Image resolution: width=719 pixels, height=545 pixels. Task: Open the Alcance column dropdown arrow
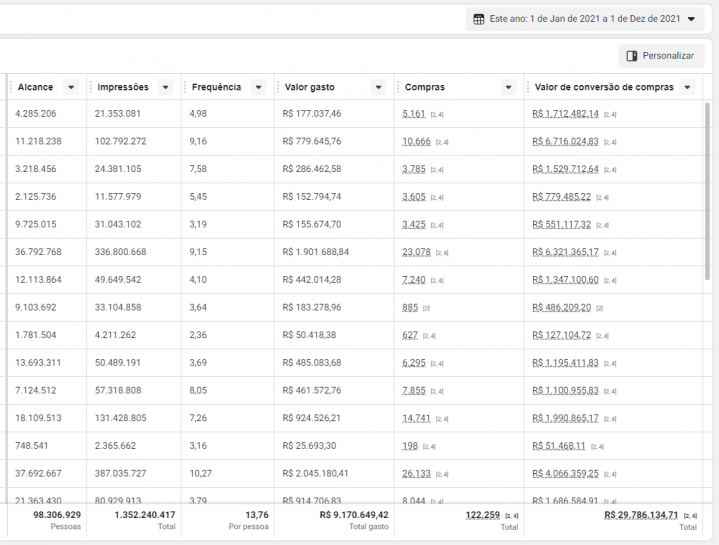[x=71, y=88]
